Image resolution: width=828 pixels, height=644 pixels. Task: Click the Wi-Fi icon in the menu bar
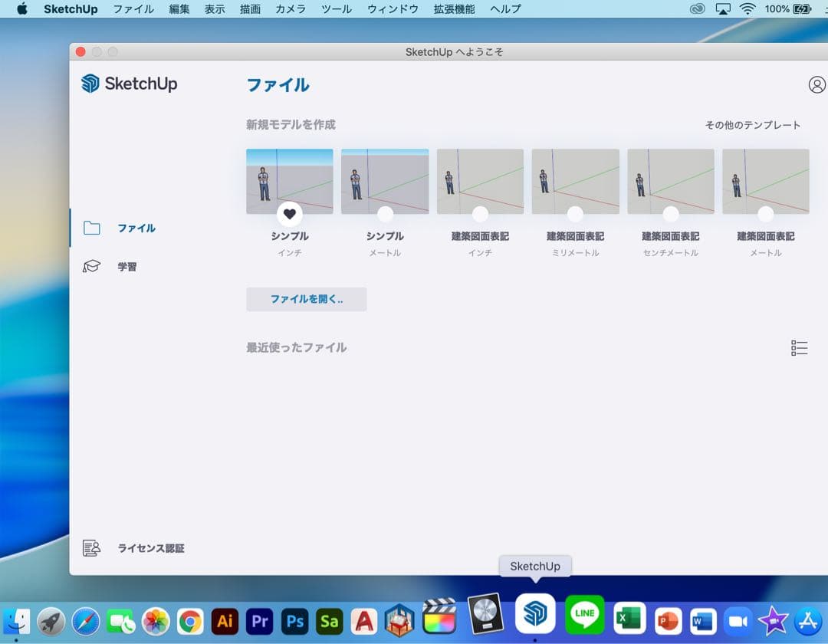[747, 9]
